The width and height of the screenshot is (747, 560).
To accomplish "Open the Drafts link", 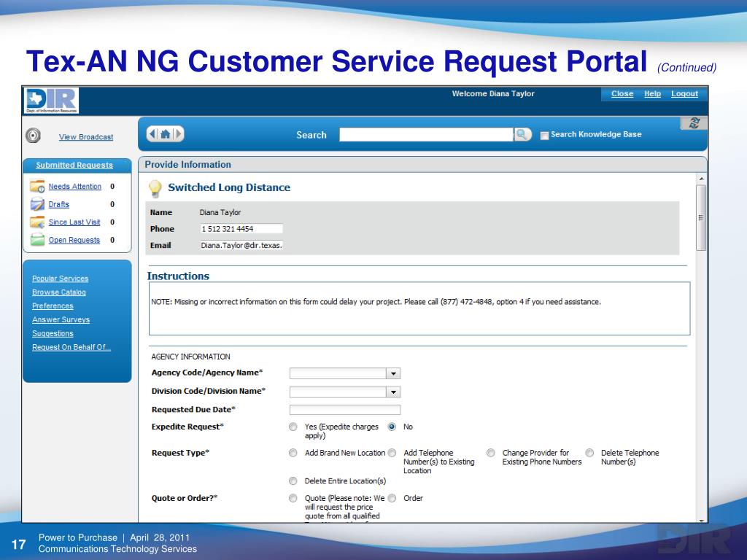I will point(58,204).
